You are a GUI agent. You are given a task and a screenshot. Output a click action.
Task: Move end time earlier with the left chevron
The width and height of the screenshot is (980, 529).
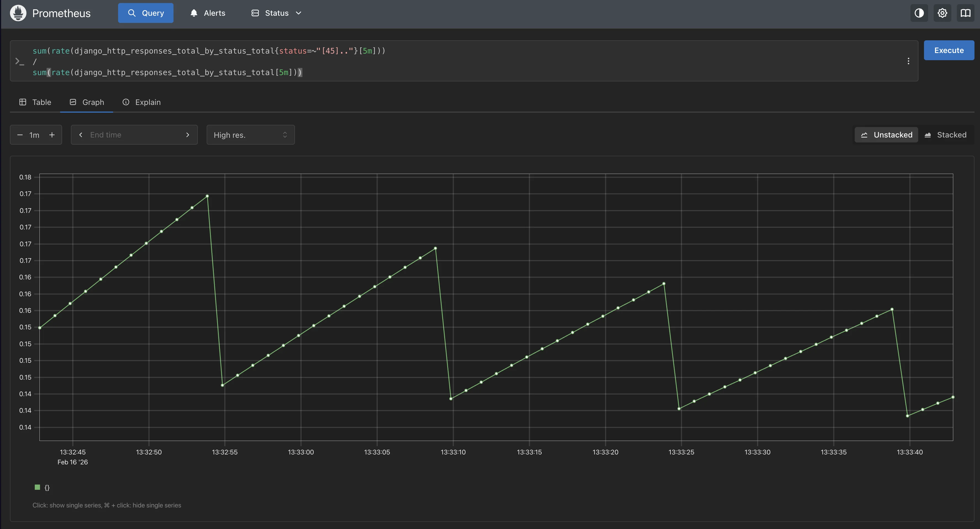click(x=81, y=135)
